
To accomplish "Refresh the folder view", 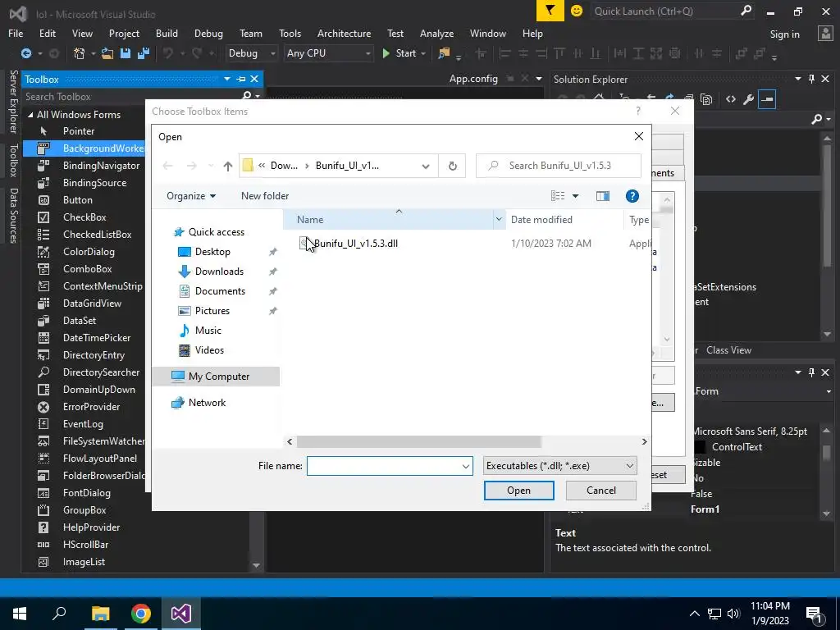I will pos(452,166).
